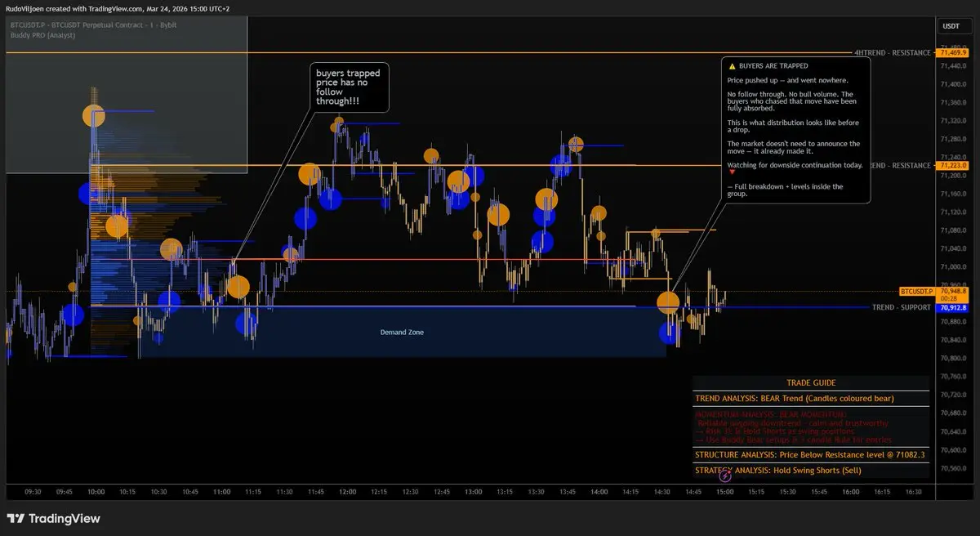Click the TradingView logo
The width and height of the screenshot is (980, 536).
coord(53,518)
